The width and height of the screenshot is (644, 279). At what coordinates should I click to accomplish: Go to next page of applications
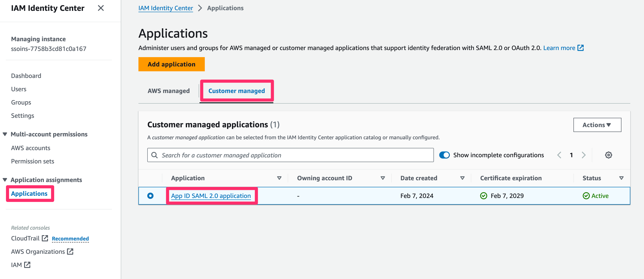(x=583, y=155)
